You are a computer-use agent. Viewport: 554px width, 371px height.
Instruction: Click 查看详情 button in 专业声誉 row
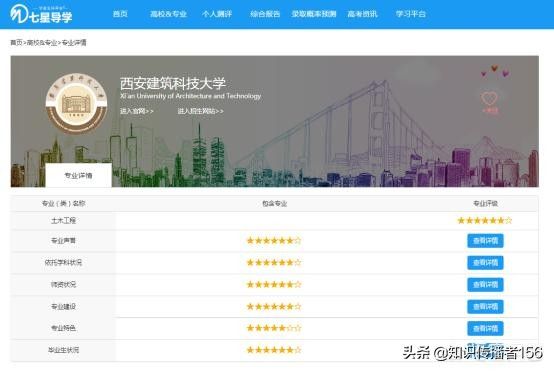coord(485,241)
